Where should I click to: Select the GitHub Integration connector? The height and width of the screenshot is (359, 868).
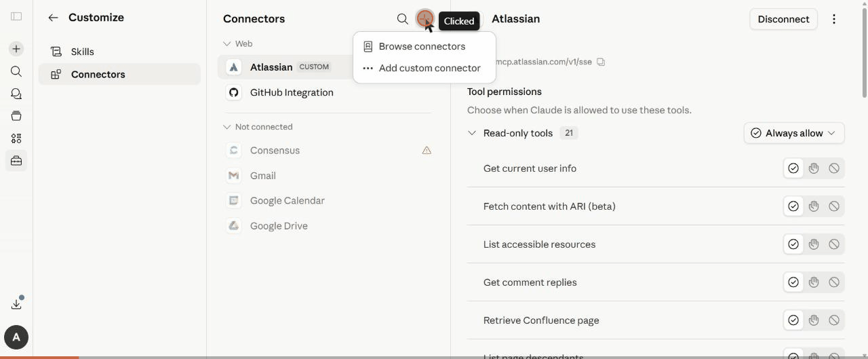pyautogui.click(x=328, y=92)
